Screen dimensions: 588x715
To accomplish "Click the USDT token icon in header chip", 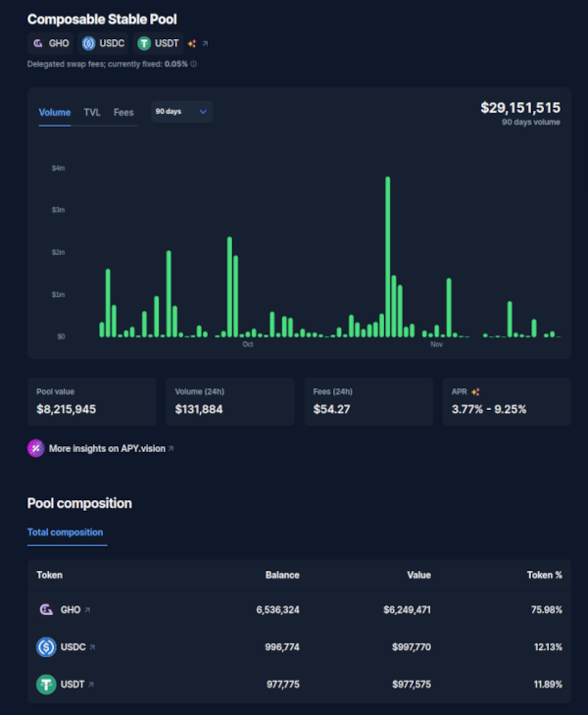I will tap(144, 43).
